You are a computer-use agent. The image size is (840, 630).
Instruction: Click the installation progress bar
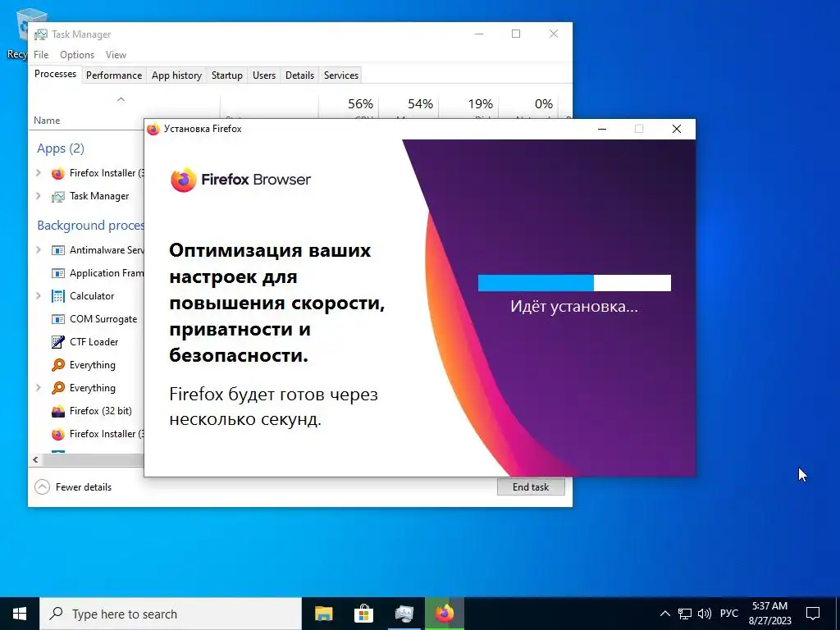coord(574,283)
